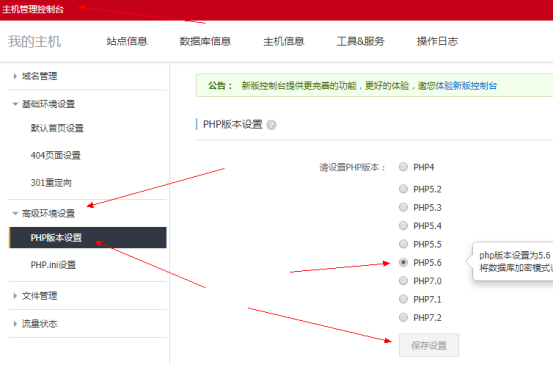This screenshot has height=365, width=554.
Task: Open the 站点信息 tab
Action: [x=127, y=41]
